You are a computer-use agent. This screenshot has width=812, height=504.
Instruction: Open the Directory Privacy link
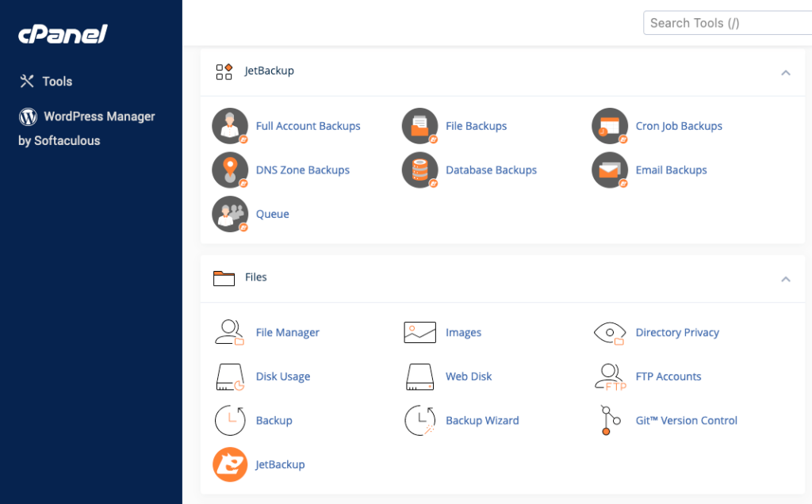point(677,332)
